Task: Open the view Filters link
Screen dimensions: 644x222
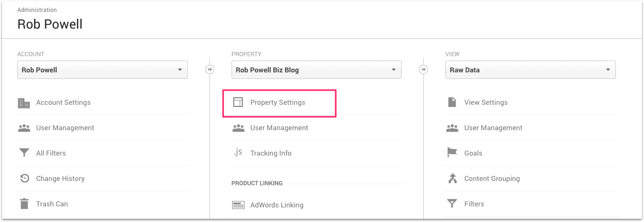Action: coord(474,204)
